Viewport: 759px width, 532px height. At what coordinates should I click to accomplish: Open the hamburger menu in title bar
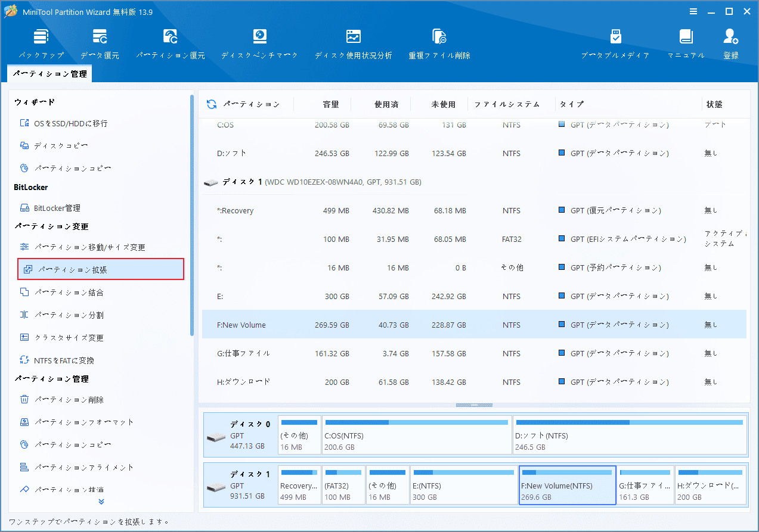pyautogui.click(x=693, y=11)
